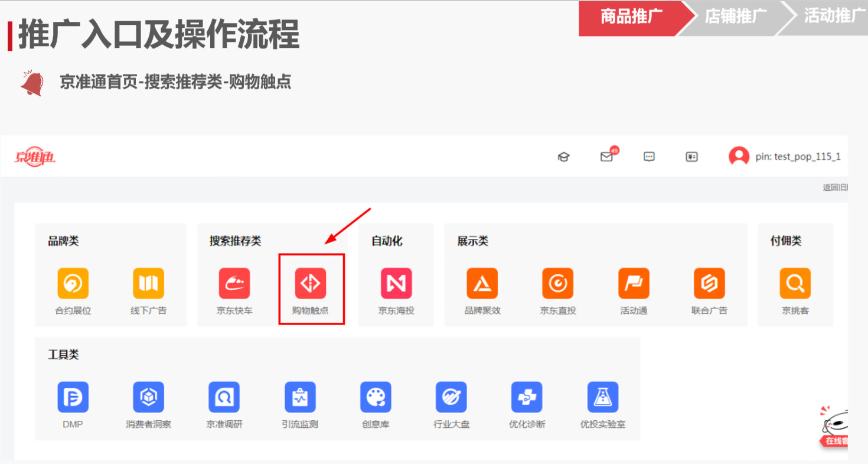Viewport: 868px width, 464px height.
Task: Switch to the 店铺推广 tab
Action: click(736, 17)
